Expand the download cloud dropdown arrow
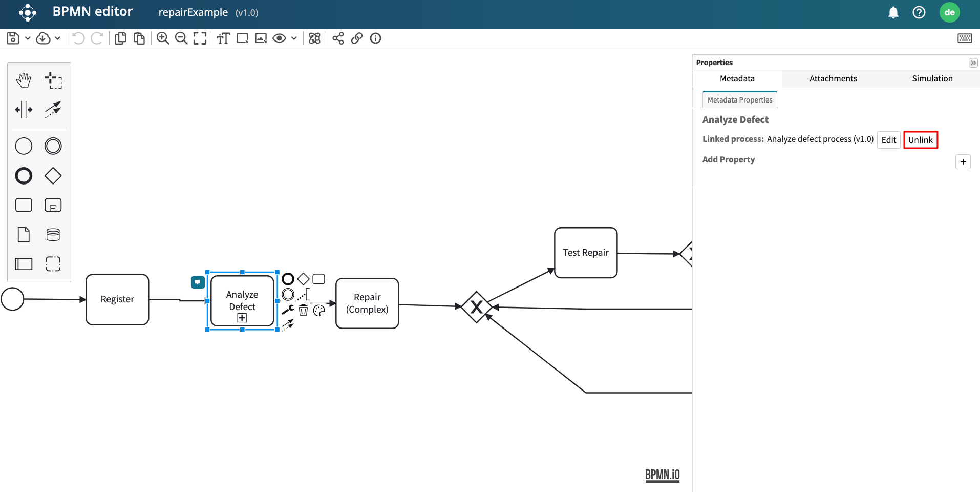This screenshot has width=980, height=492. click(x=57, y=38)
